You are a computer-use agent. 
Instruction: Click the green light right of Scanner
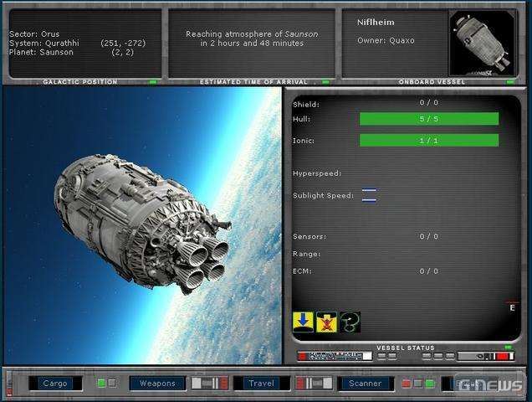430,384
